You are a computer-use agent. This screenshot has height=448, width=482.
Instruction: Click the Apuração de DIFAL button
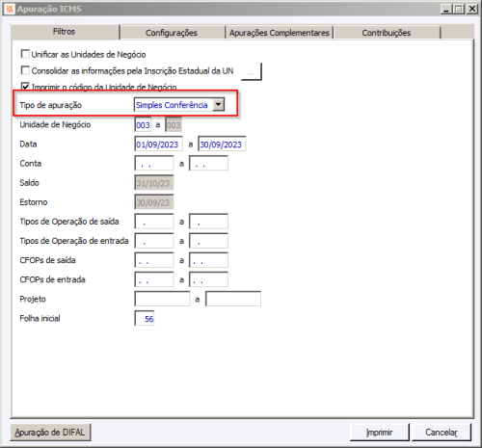[x=50, y=433]
